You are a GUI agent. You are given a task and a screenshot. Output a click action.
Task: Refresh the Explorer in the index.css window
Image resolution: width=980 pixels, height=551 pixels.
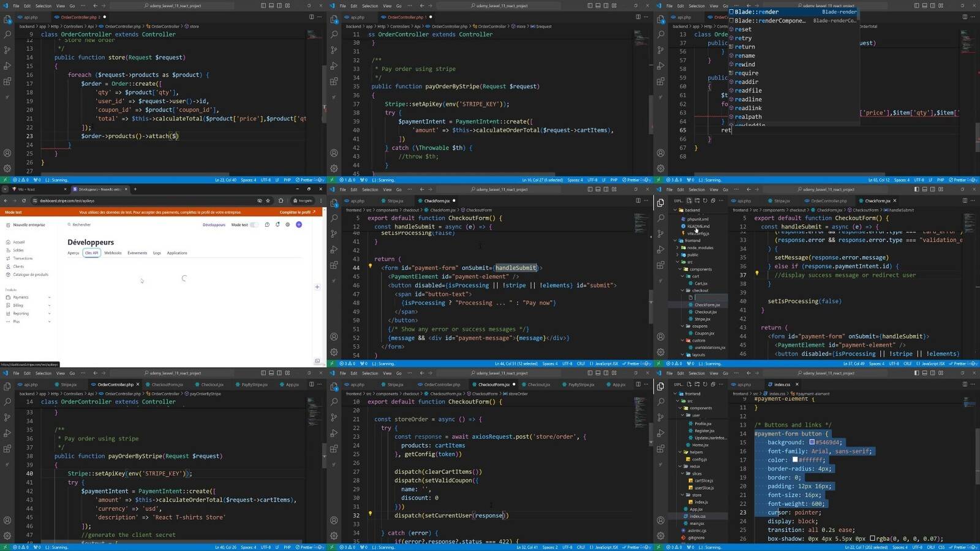click(705, 384)
